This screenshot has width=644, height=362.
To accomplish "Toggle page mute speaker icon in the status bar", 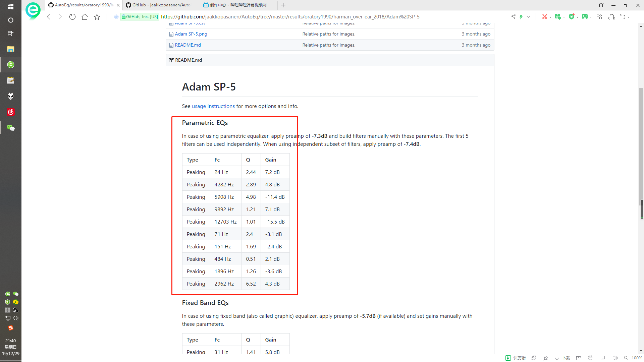I will 615,358.
